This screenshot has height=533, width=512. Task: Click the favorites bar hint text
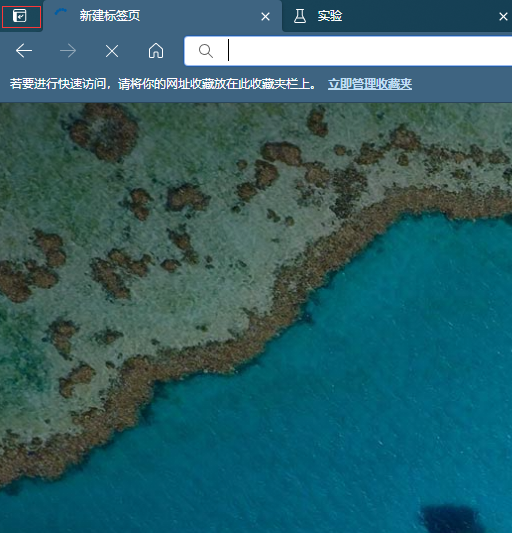(163, 84)
